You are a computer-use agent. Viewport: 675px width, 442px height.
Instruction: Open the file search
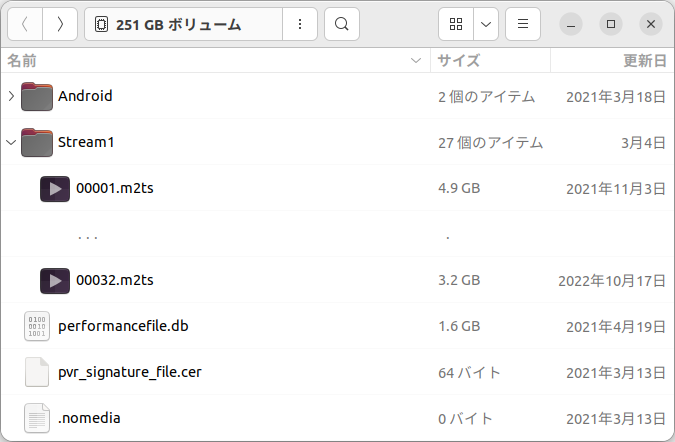point(342,24)
